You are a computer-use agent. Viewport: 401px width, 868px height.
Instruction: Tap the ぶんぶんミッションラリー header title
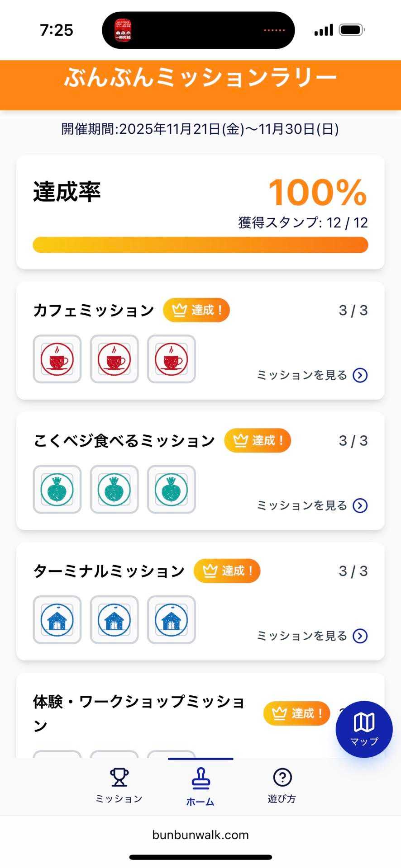(200, 78)
